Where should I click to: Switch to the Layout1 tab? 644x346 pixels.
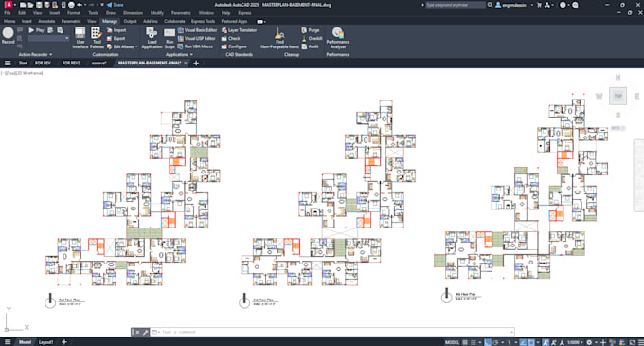[45, 342]
